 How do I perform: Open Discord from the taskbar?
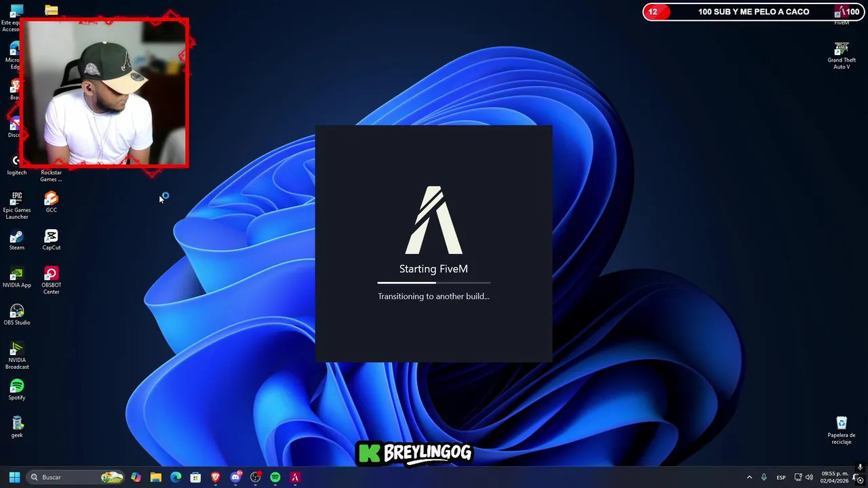point(235,477)
